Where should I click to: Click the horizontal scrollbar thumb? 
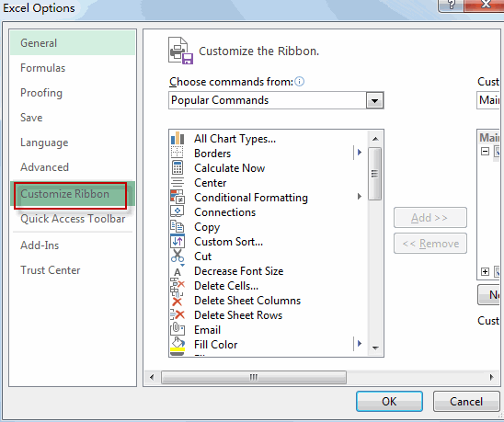[x=254, y=377]
